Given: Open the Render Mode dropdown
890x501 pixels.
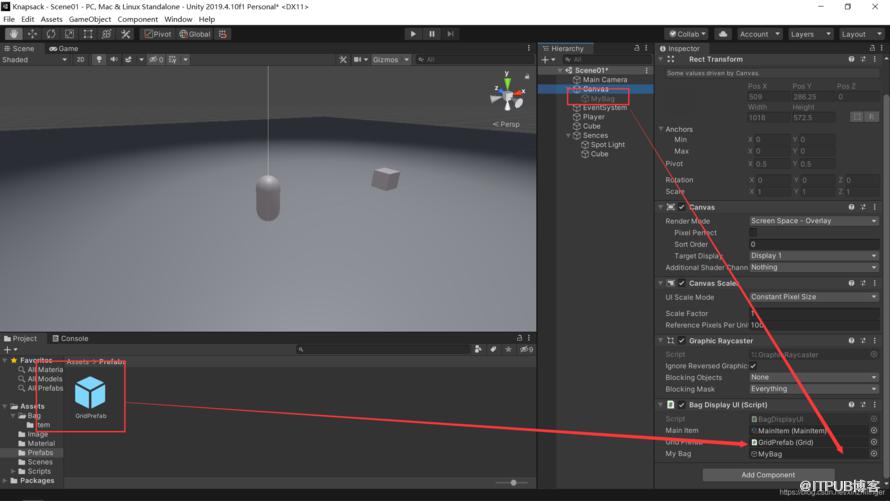Looking at the screenshot, I should click(x=814, y=221).
